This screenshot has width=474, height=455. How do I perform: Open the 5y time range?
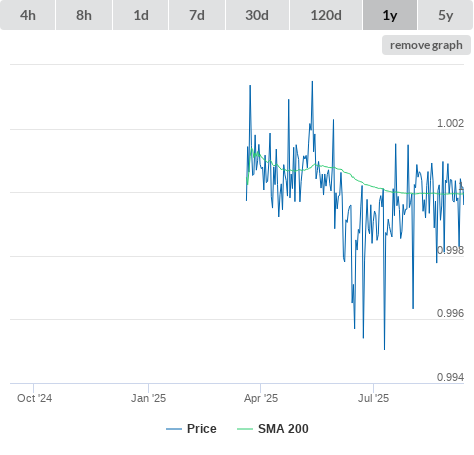[x=446, y=15]
